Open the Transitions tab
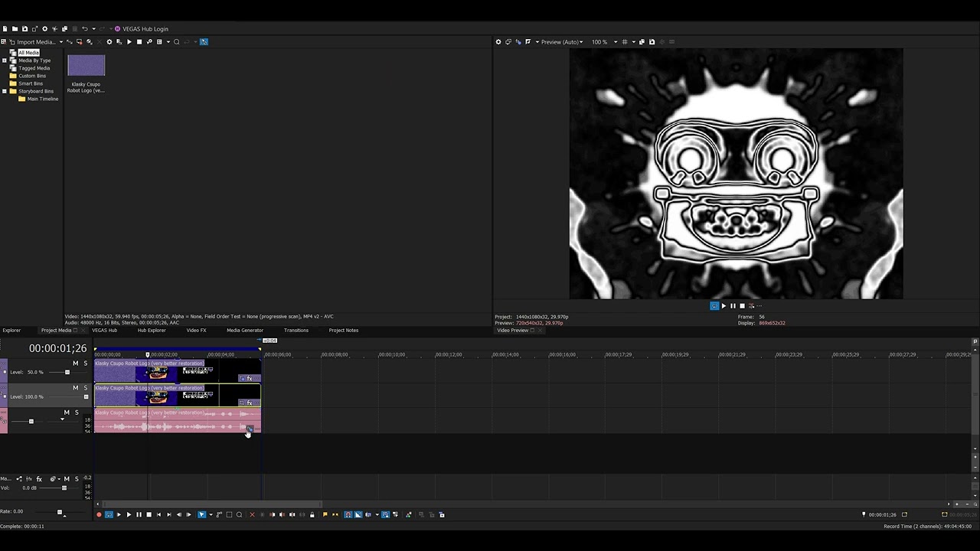The image size is (980, 551). [296, 331]
